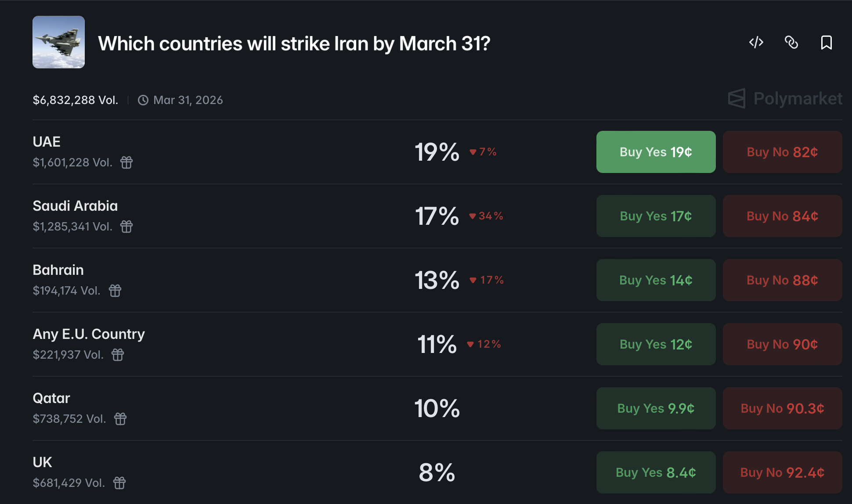Select Buy No 88¢ for Bahrain
852x504 pixels.
point(782,280)
